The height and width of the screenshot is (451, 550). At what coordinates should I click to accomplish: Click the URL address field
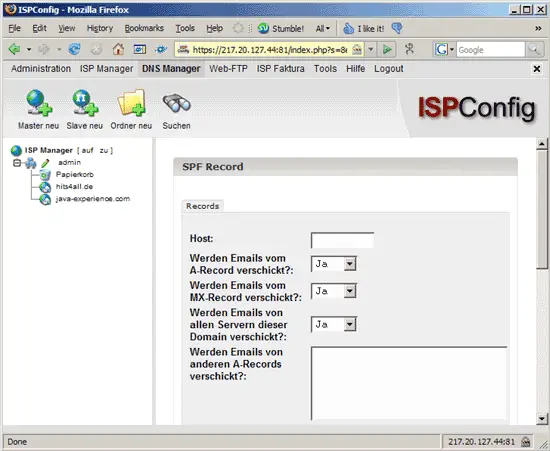270,50
